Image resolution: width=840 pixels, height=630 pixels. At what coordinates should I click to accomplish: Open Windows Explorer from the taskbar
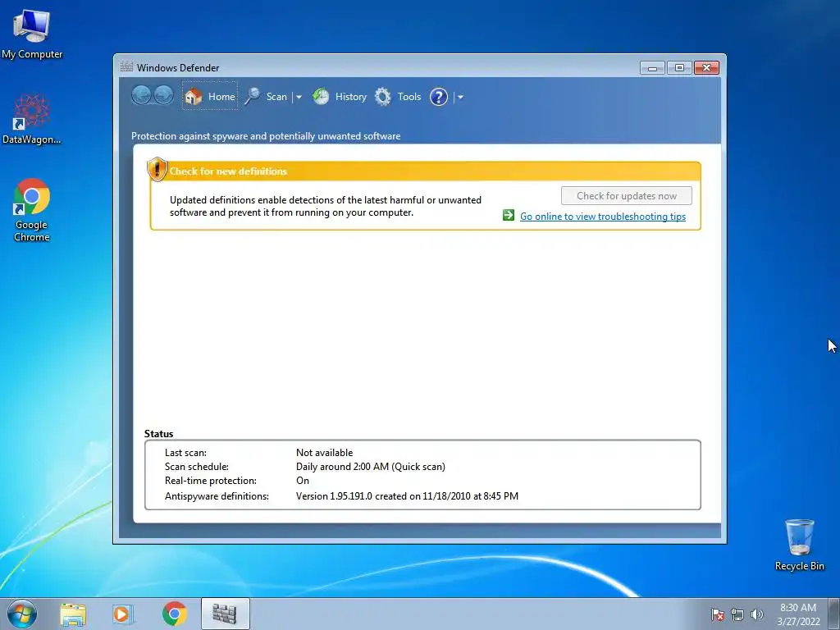pos(73,614)
